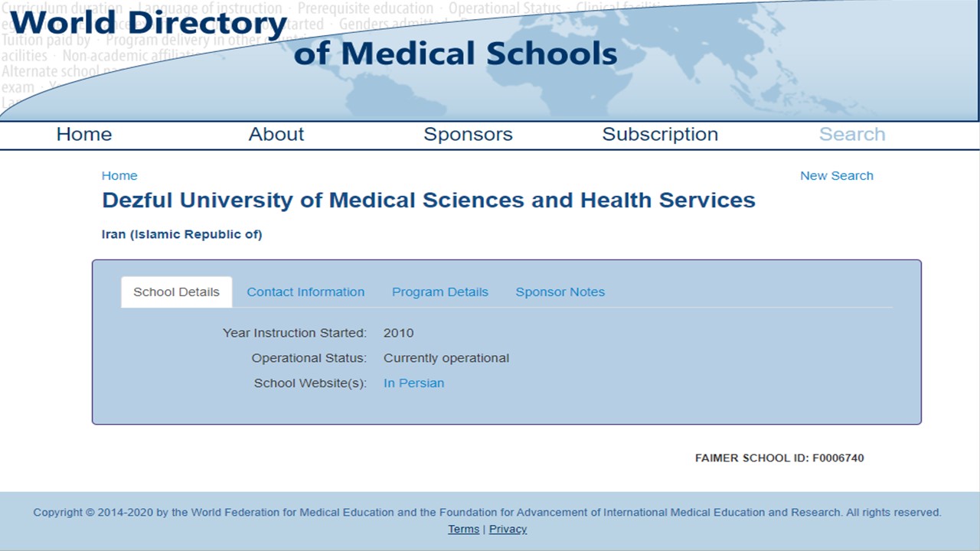
Task: Select Subscription in the navigation bar
Action: point(660,135)
